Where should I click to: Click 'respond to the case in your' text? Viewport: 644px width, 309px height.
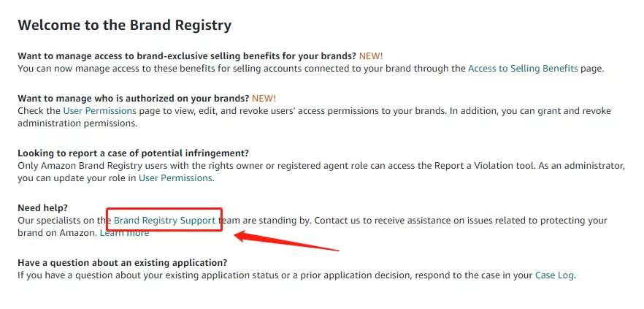click(472, 275)
